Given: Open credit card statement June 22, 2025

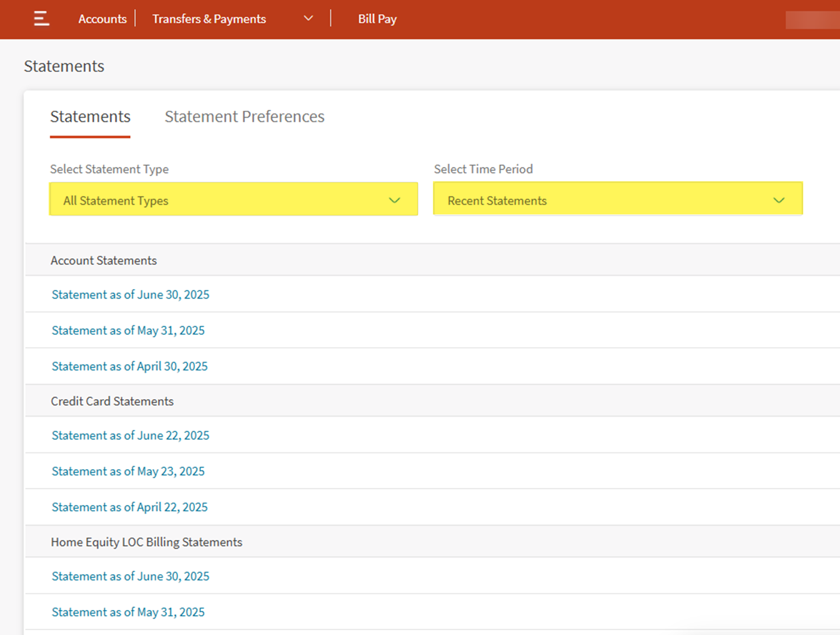Looking at the screenshot, I should [130, 435].
